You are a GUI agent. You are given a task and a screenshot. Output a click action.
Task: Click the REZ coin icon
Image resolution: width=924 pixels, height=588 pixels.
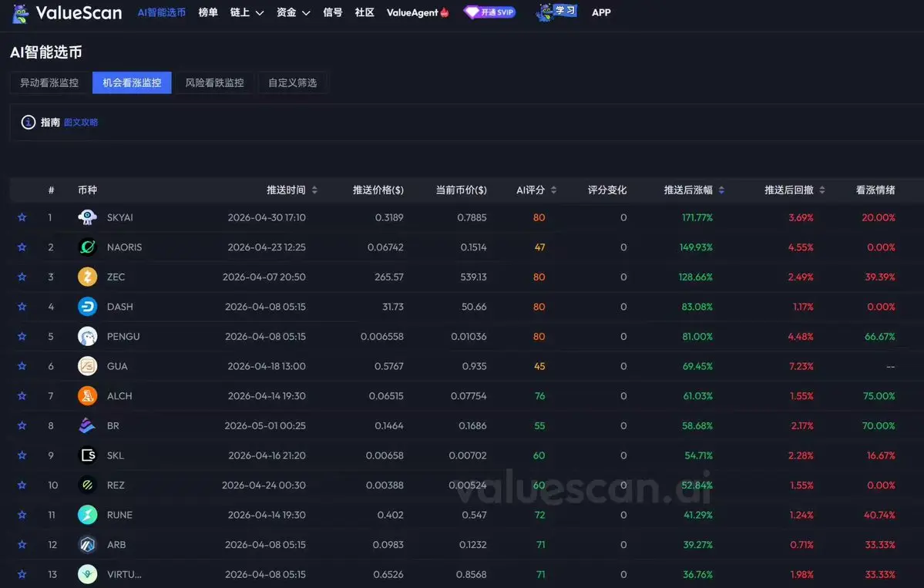87,485
